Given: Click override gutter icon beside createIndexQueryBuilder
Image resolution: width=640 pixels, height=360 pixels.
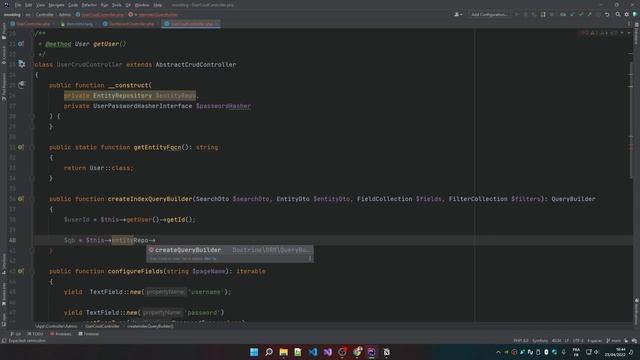Looking at the screenshot, I should click(20, 199).
